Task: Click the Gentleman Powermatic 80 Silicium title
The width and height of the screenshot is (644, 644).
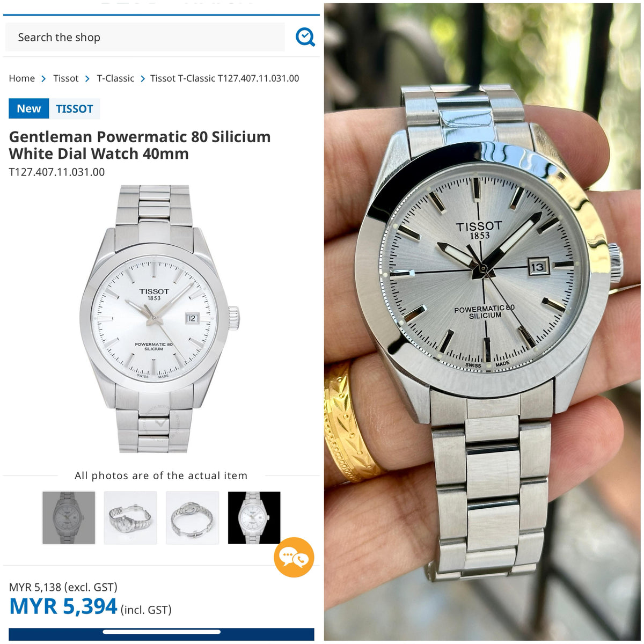Action: coord(140,145)
